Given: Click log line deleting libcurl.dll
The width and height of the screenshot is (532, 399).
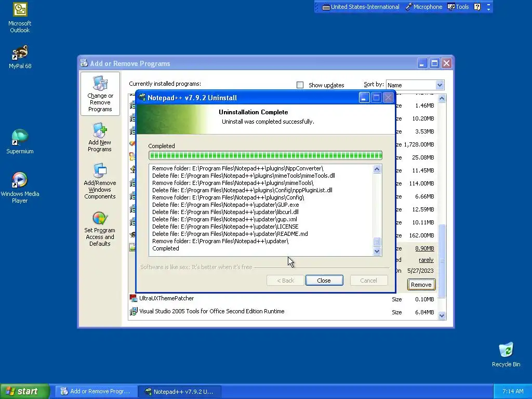Looking at the screenshot, I should (225, 212).
